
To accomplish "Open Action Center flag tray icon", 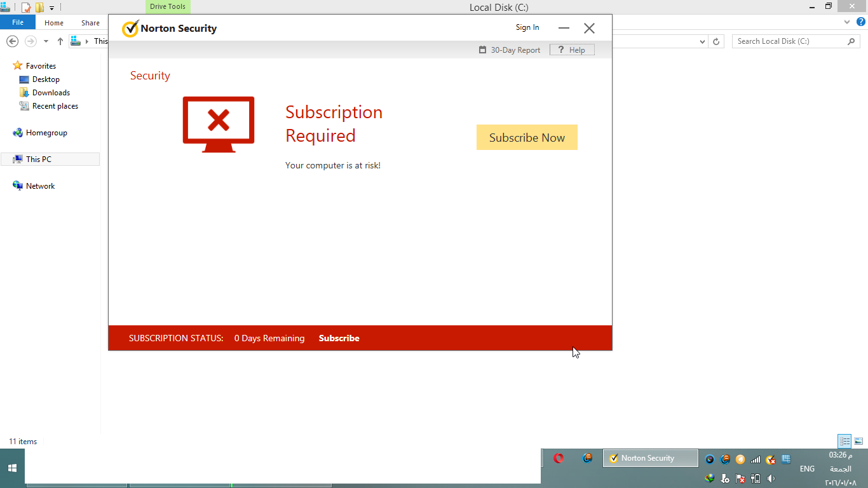I will point(740,478).
